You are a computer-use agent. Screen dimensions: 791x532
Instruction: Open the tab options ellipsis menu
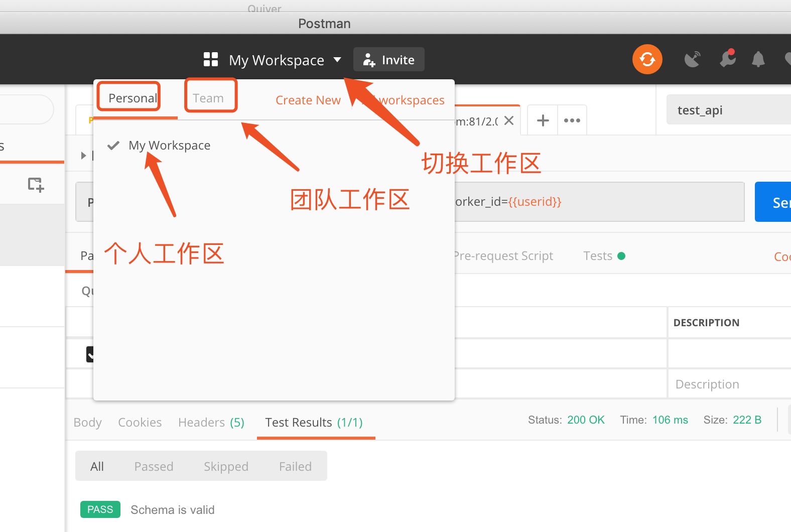[x=572, y=120]
